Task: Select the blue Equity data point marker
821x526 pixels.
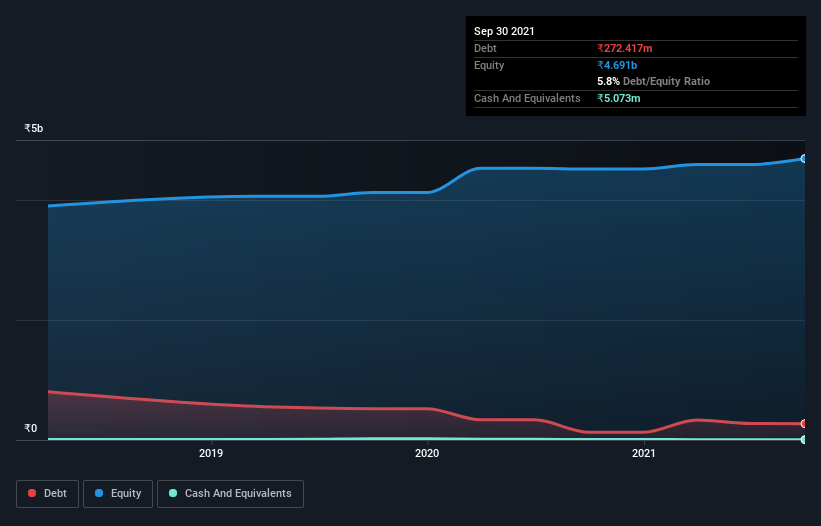Action: coord(804,159)
